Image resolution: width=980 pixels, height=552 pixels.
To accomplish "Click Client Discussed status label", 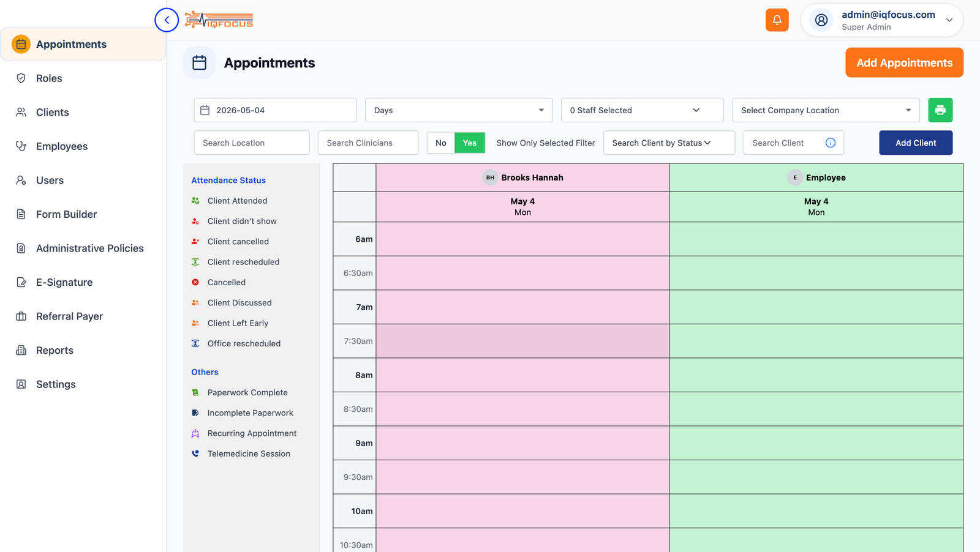I will (x=239, y=303).
